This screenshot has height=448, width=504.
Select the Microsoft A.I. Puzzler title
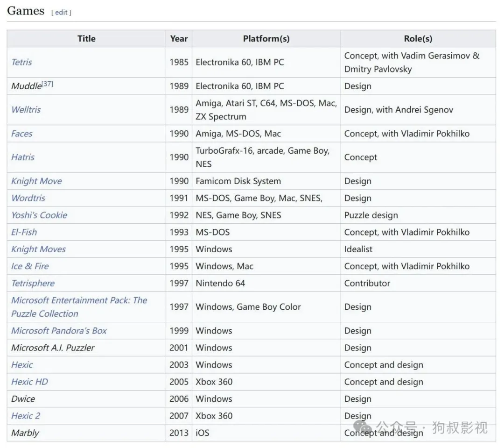click(53, 348)
